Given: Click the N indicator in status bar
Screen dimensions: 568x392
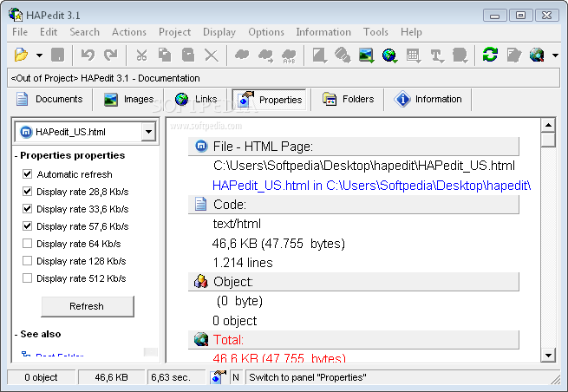Looking at the screenshot, I should pos(236,377).
